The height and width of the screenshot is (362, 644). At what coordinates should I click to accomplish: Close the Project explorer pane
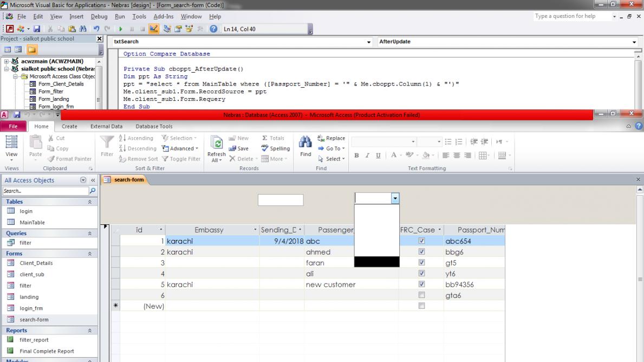click(100, 38)
